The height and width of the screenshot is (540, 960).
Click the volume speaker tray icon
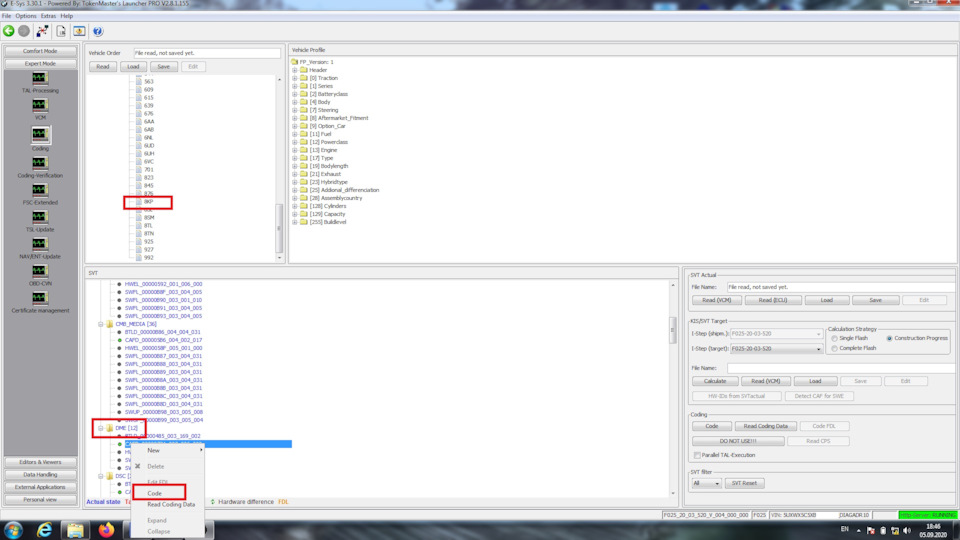tap(907, 530)
